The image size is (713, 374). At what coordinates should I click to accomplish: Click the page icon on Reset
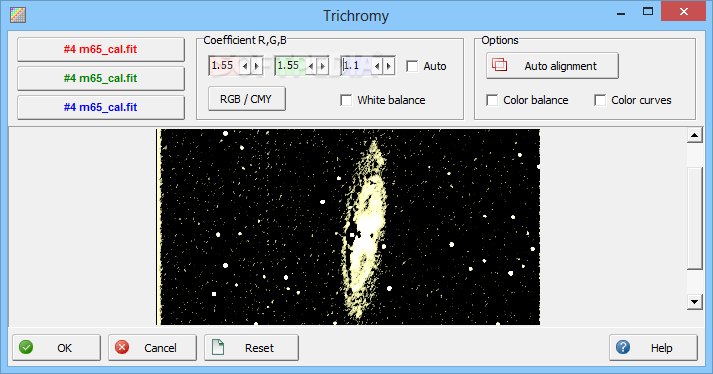point(218,347)
